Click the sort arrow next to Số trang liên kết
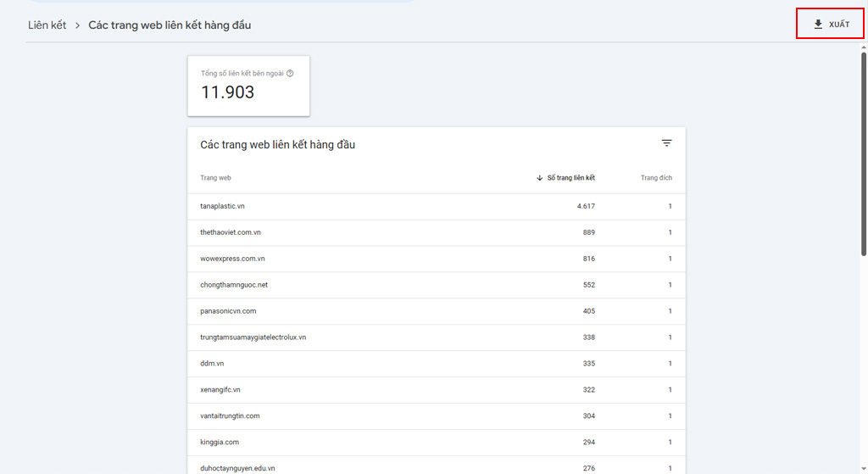The image size is (868, 474). (x=540, y=178)
